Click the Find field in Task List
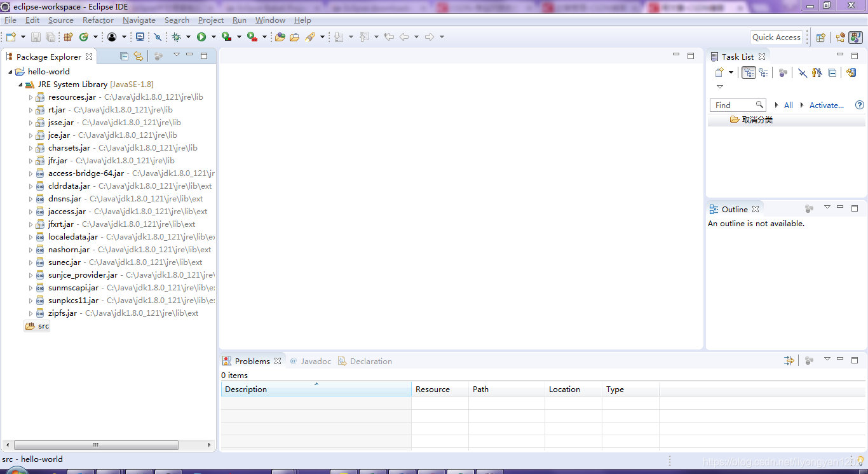The height and width of the screenshot is (474, 868). (738, 105)
